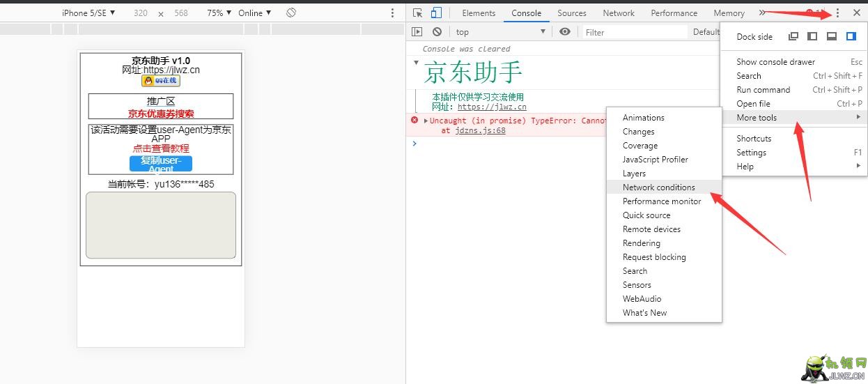Screen dimensions: 868x384
Task: Switch to the Elements tab
Action: point(479,13)
